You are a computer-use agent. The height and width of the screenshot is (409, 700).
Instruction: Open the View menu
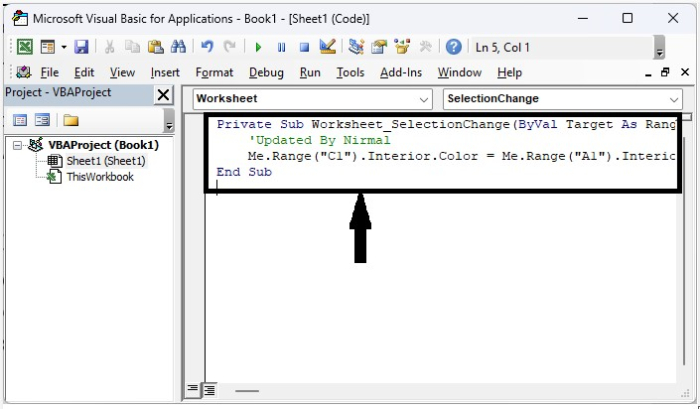point(122,73)
